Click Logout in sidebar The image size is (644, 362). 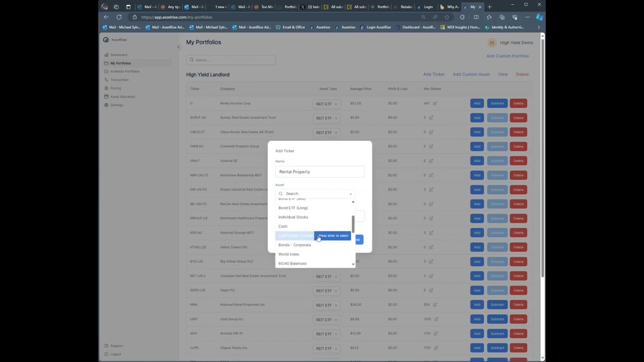(x=116, y=354)
